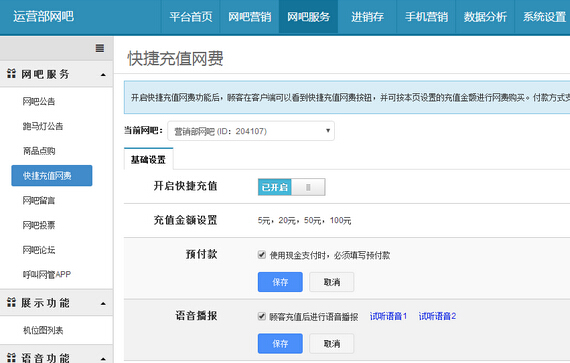Viewport: 570px width, 363px height.
Task: Click the 充值金额设置 label
Action: (x=185, y=220)
